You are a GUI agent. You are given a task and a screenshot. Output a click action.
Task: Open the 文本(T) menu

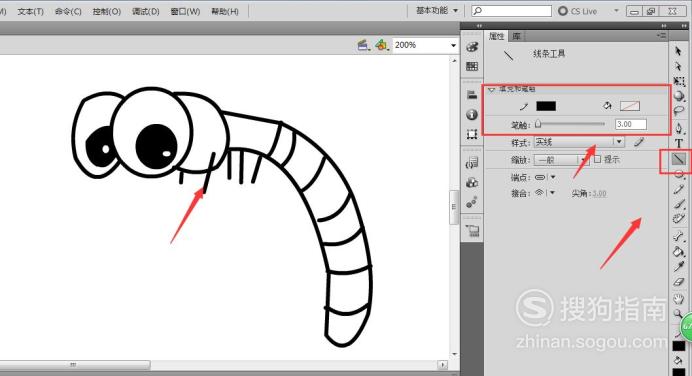(30, 12)
